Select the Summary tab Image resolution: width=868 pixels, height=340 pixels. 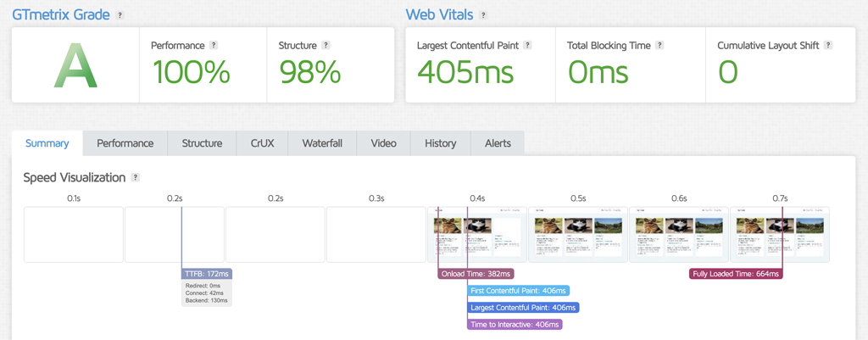pyautogui.click(x=47, y=143)
